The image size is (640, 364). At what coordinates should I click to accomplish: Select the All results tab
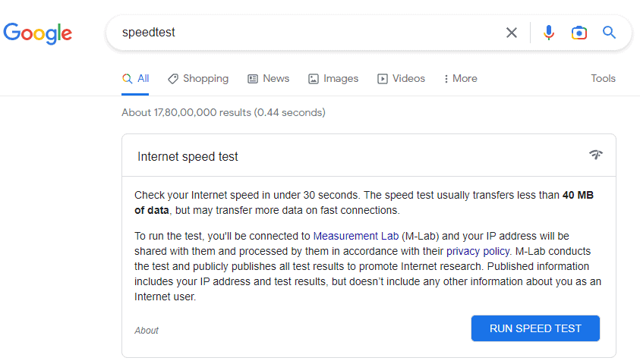click(135, 78)
